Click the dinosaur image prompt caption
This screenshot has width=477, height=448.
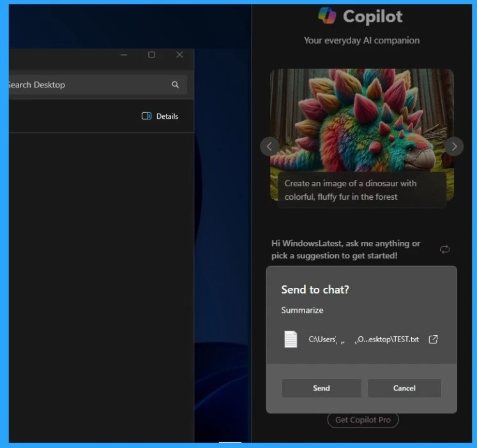point(362,190)
